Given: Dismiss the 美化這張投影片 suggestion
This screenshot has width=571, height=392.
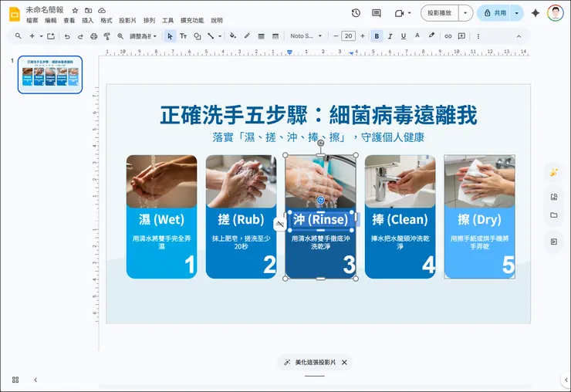Looking at the screenshot, I should (x=344, y=362).
